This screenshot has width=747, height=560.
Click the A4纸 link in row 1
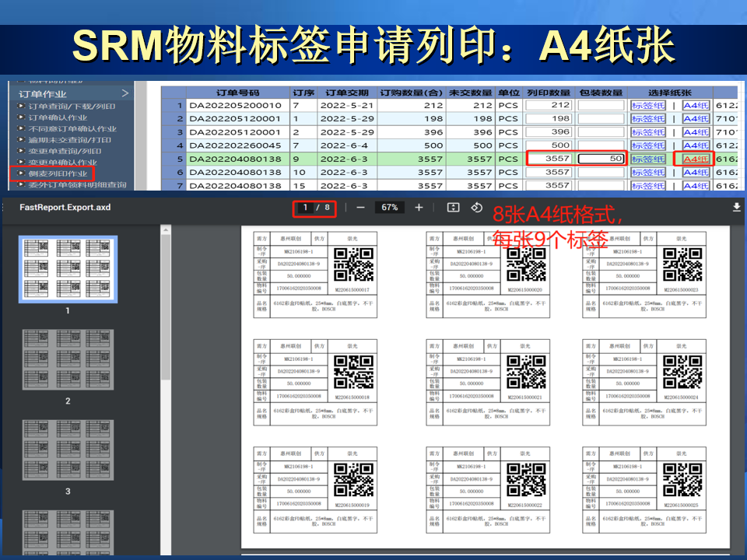(x=696, y=105)
